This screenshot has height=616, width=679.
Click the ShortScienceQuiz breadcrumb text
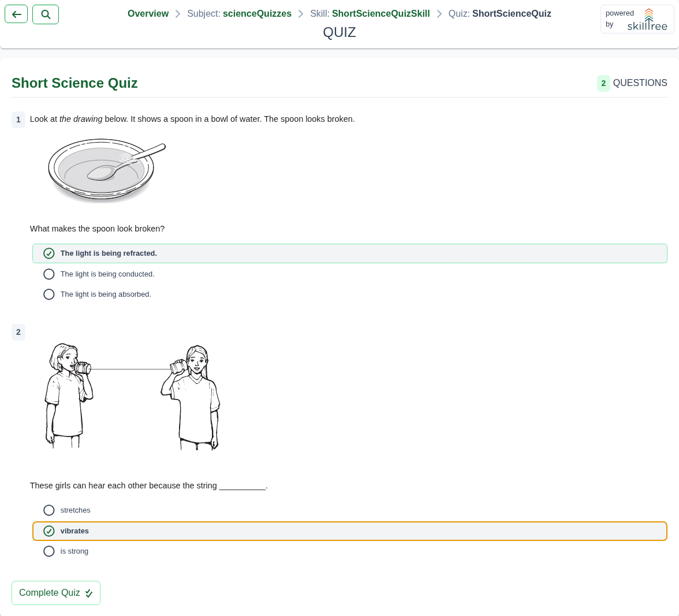(512, 13)
